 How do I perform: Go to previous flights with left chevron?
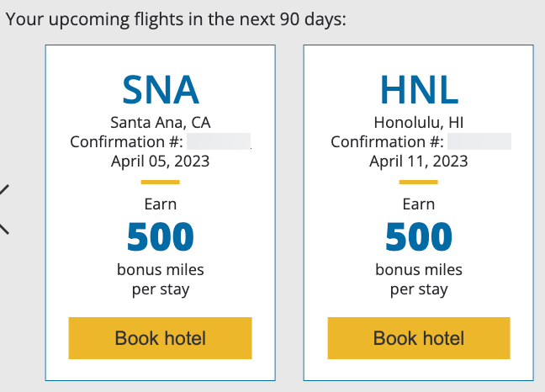4,209
